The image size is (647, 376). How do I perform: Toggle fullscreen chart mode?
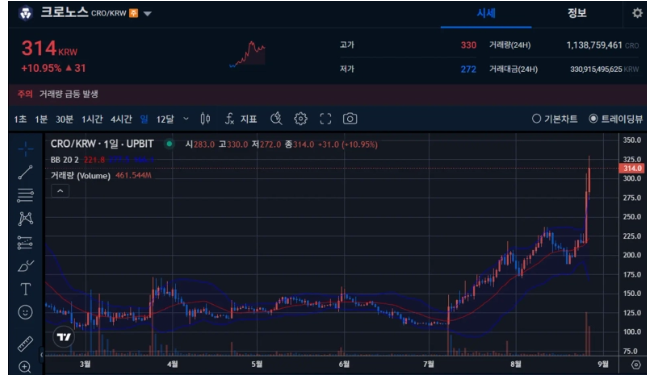pyautogui.click(x=326, y=119)
